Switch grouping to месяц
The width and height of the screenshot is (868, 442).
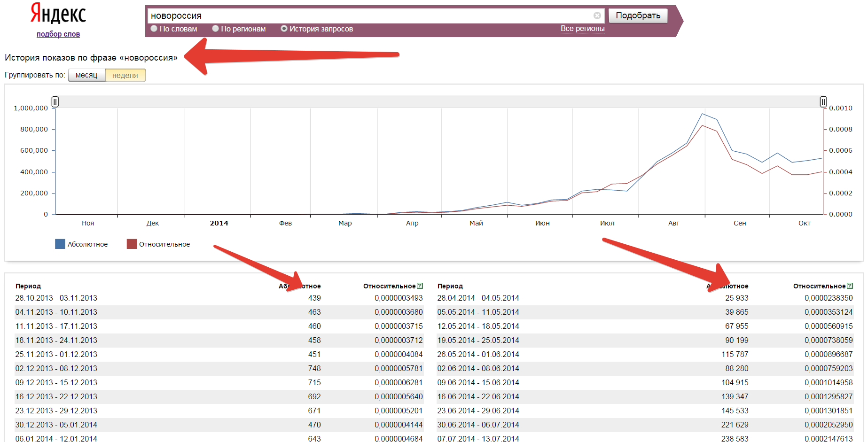tap(86, 75)
